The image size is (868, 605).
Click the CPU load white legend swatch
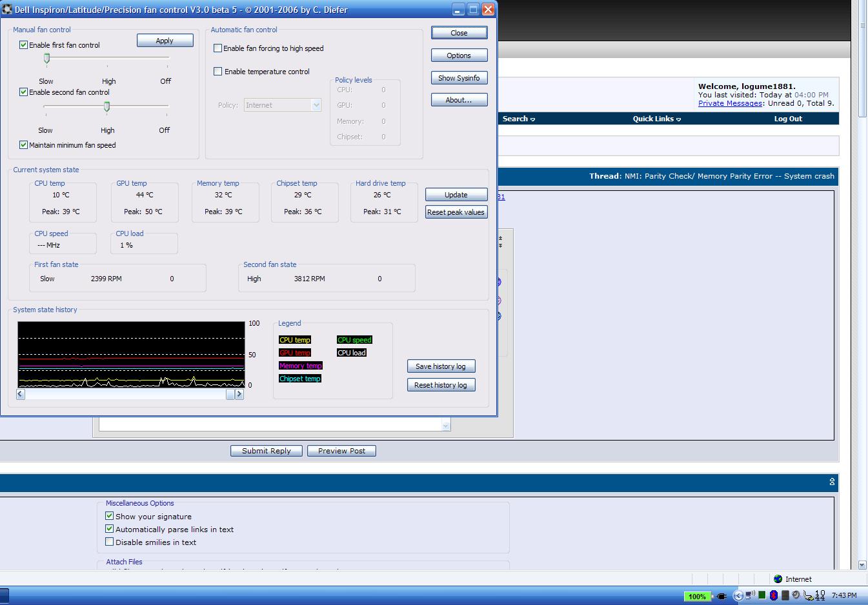pyautogui.click(x=352, y=353)
